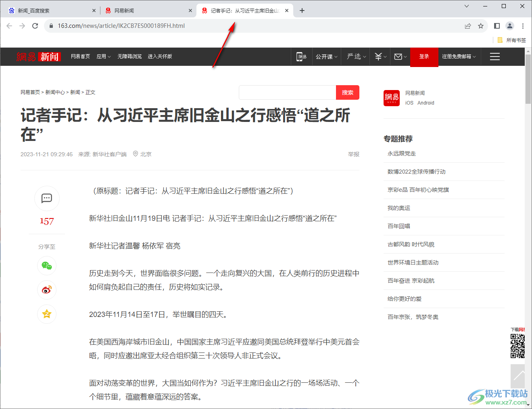
Task: Open 世界环境日主题活动 topic
Action: (413, 262)
